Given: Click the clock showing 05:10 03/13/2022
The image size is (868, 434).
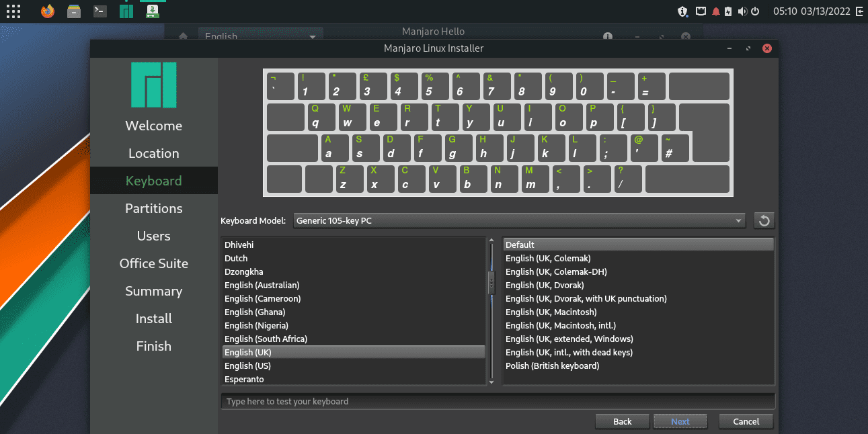Looking at the screenshot, I should tap(812, 11).
